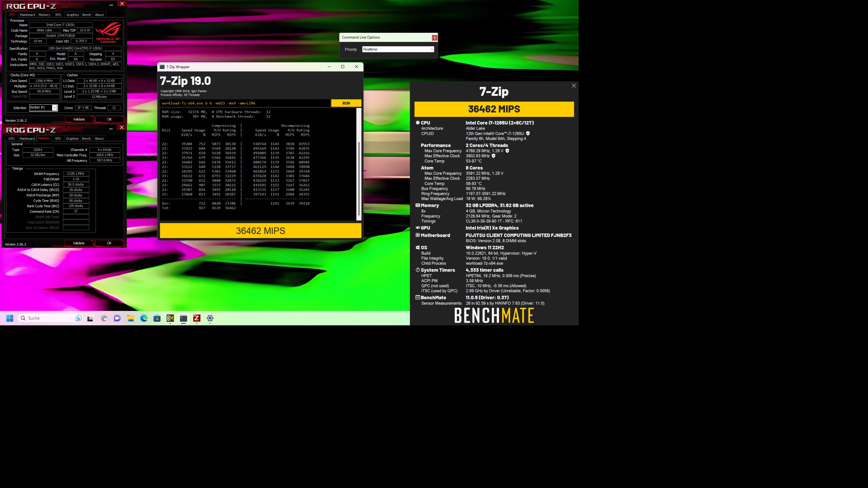
Task: Close the Command Line Options dialog
Action: [435, 38]
